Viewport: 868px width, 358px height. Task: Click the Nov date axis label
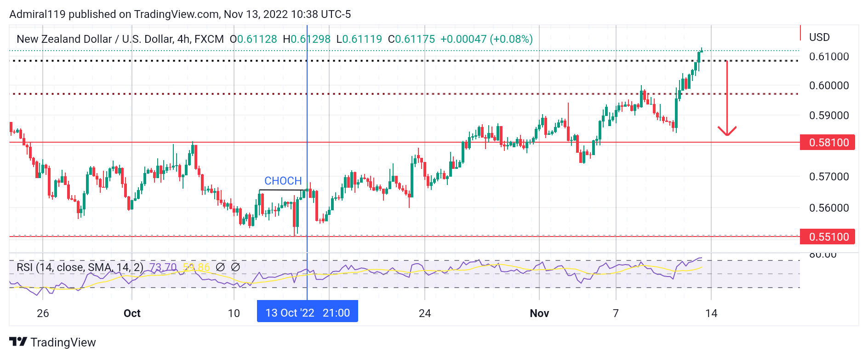pyautogui.click(x=539, y=313)
